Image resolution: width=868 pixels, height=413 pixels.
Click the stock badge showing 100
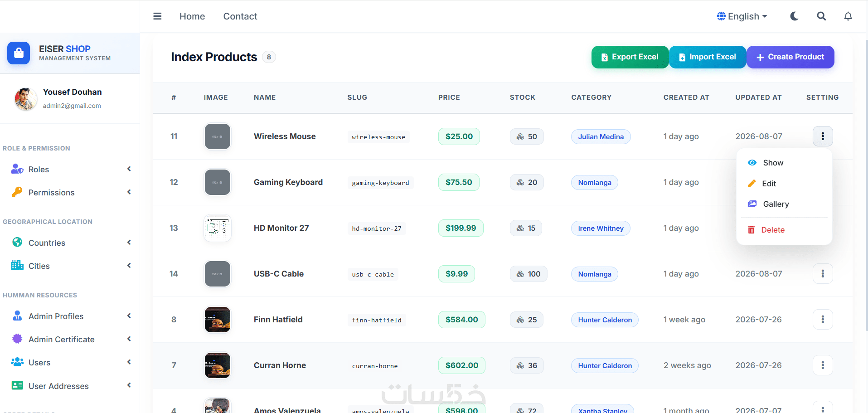(x=529, y=274)
